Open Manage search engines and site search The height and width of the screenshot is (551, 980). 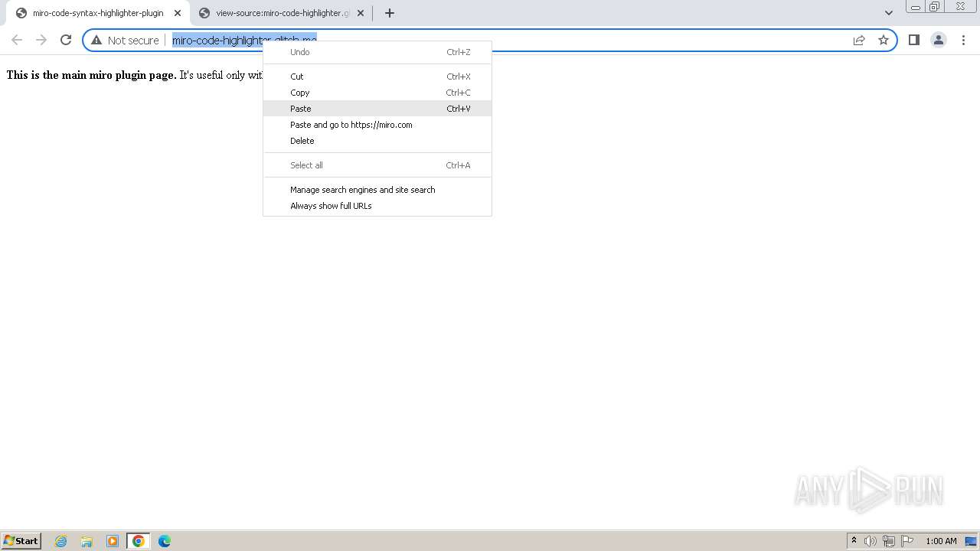coord(377,190)
